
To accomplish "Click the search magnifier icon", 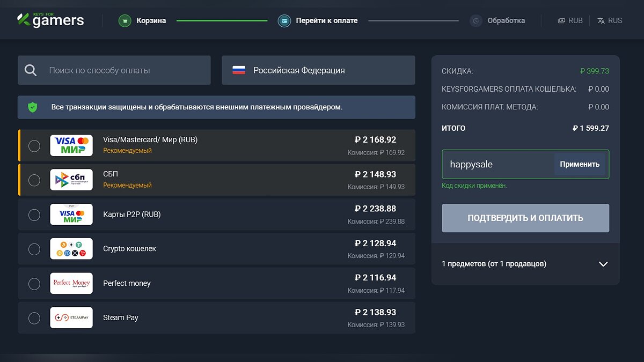I will [31, 70].
